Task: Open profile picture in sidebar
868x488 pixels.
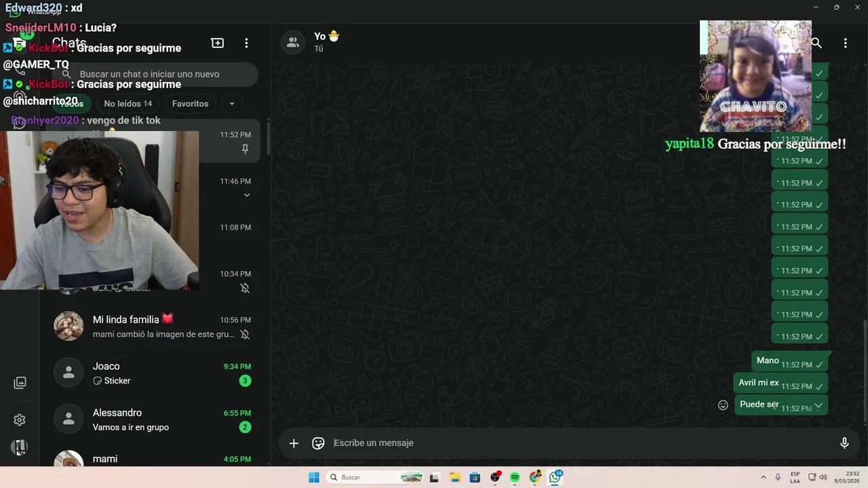Action: pyautogui.click(x=20, y=447)
